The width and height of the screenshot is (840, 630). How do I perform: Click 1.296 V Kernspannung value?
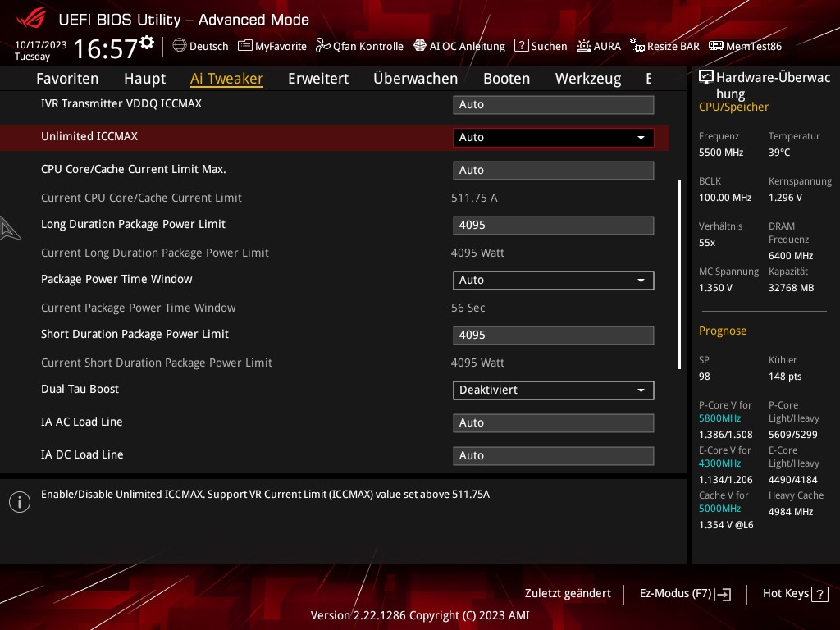[x=785, y=198]
